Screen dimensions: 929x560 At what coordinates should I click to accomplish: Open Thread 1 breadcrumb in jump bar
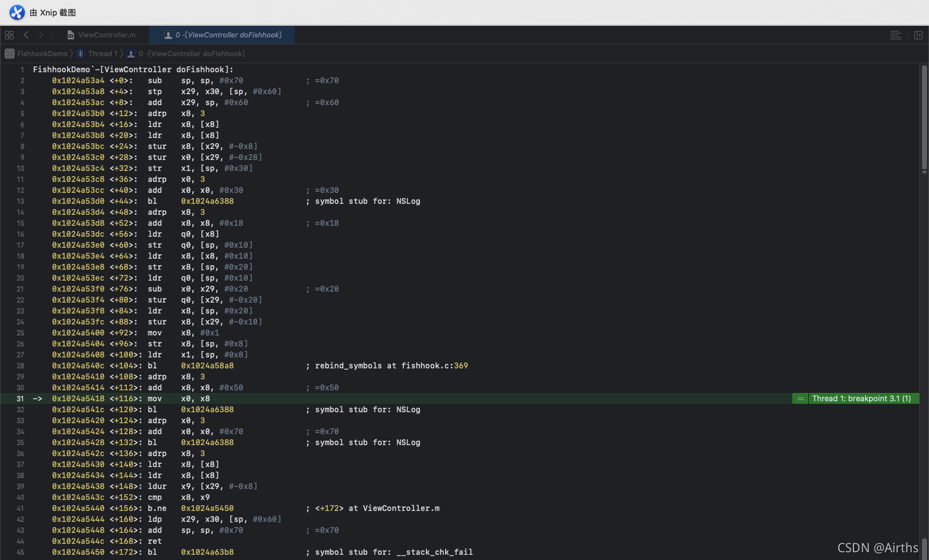(x=97, y=54)
